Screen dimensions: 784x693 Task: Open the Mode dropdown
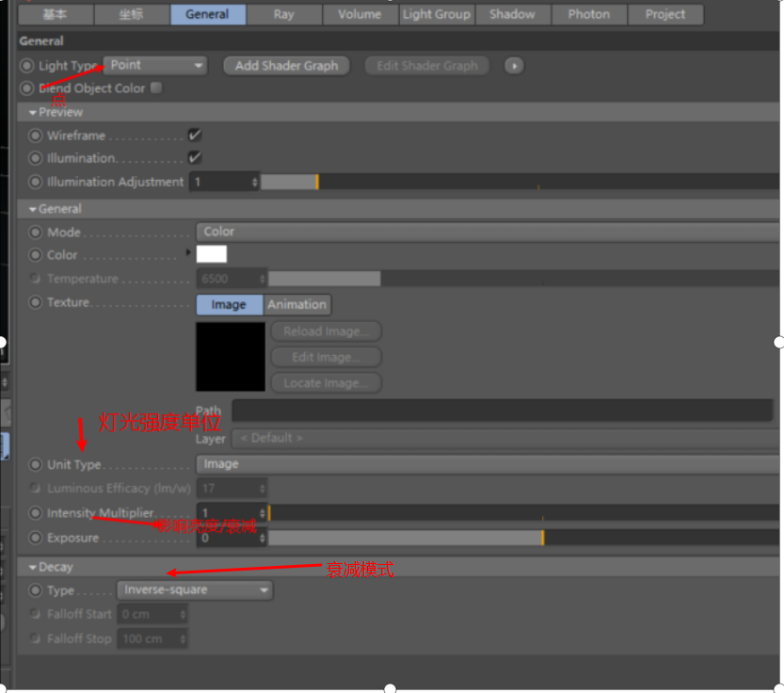click(x=488, y=232)
